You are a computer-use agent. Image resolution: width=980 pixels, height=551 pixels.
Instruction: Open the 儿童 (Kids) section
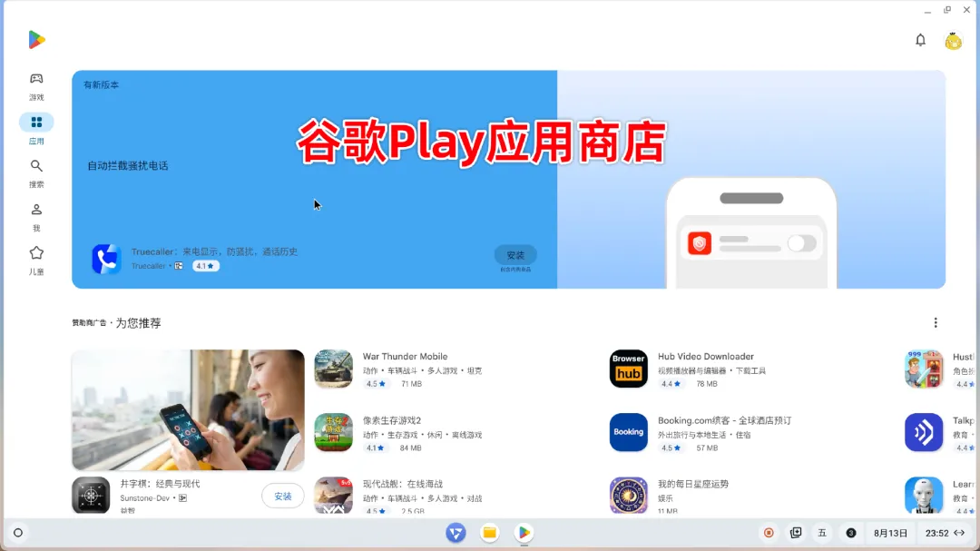tap(36, 261)
